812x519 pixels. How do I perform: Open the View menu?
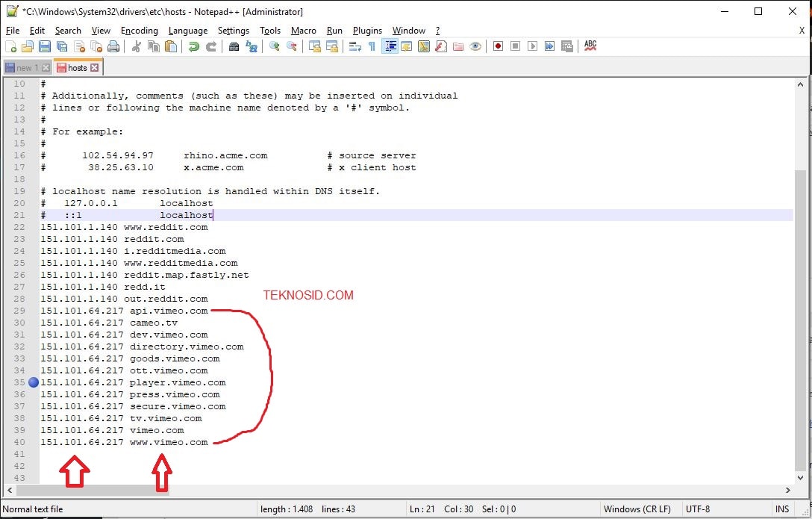[x=101, y=31]
